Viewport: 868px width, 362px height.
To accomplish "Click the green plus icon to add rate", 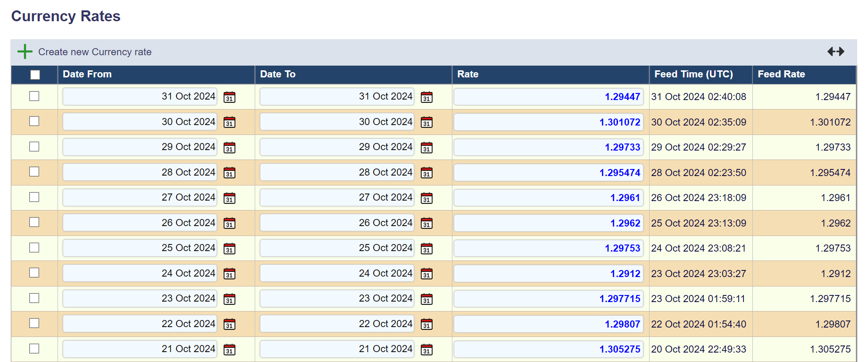I will click(x=25, y=51).
